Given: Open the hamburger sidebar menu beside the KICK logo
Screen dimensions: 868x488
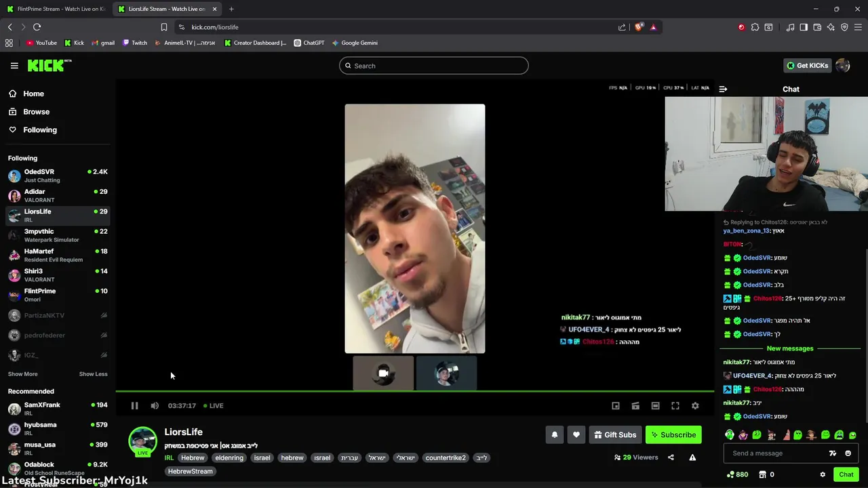Looking at the screenshot, I should tap(14, 66).
